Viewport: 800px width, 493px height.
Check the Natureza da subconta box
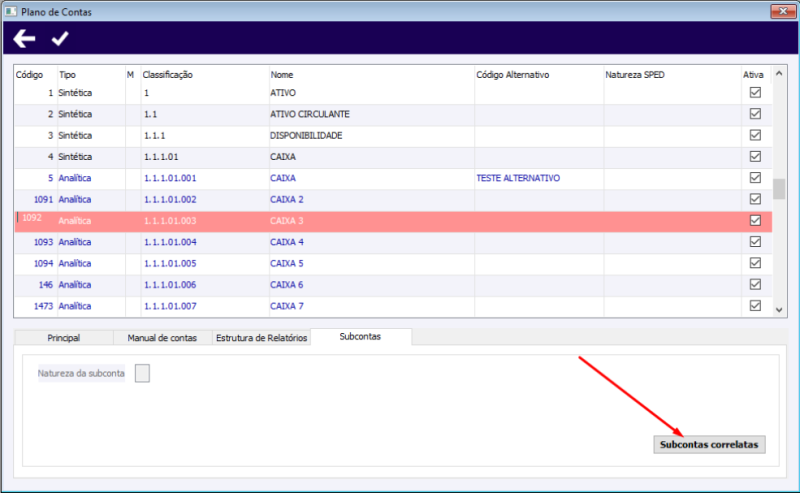coord(142,373)
